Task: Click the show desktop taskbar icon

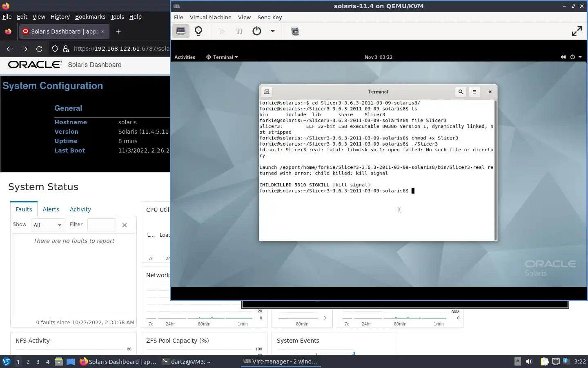Action: click(x=71, y=361)
